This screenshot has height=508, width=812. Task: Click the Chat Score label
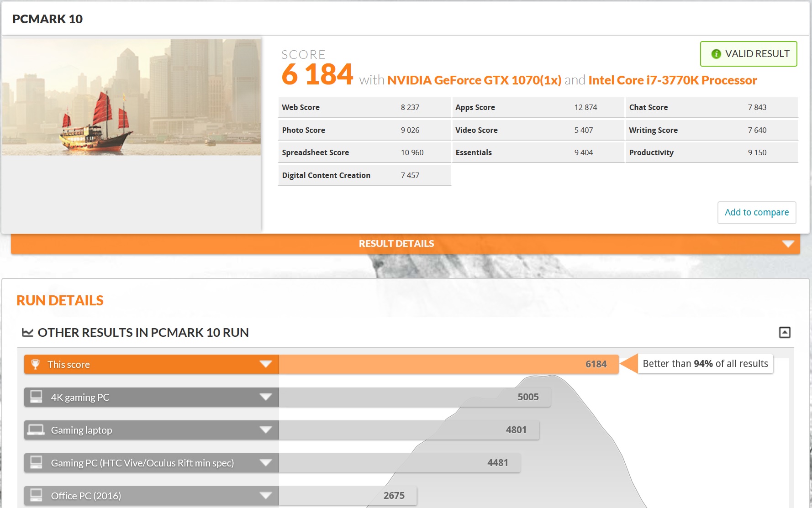point(649,107)
